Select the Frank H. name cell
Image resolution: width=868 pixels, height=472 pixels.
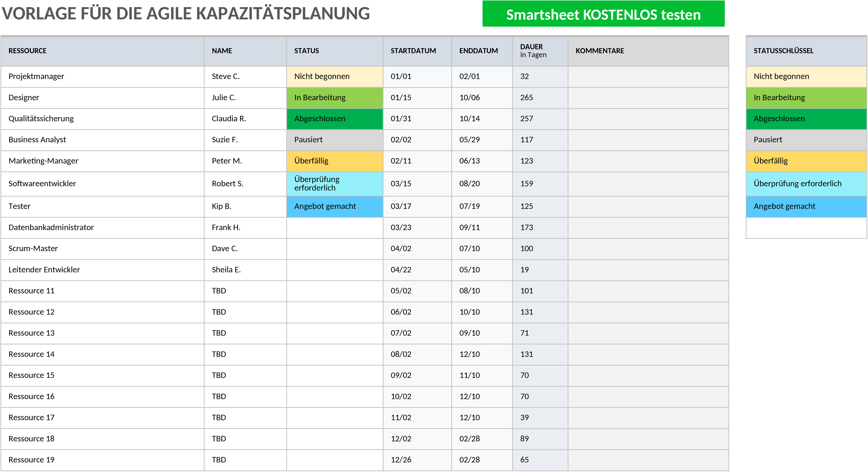(x=245, y=228)
